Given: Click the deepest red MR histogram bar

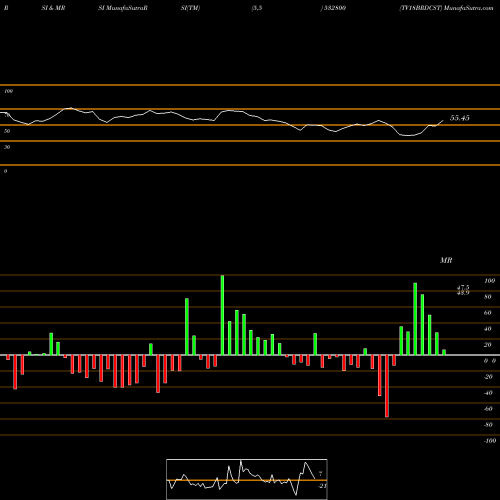Looking at the screenshot, I should pos(387,386).
